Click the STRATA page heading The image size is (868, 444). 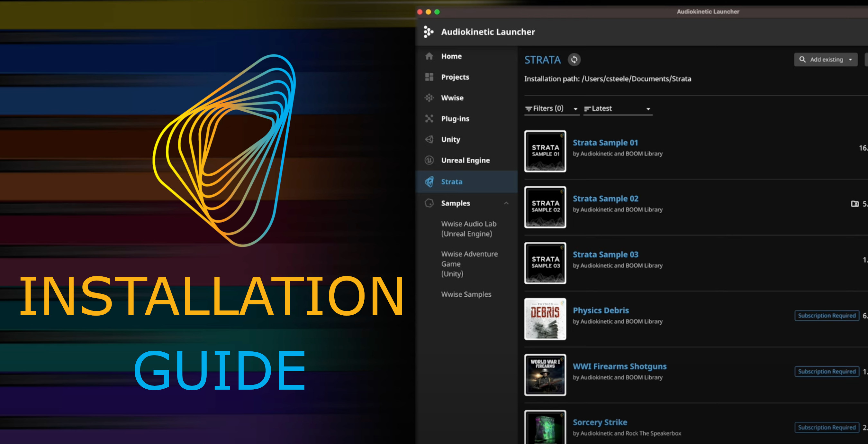pos(542,60)
